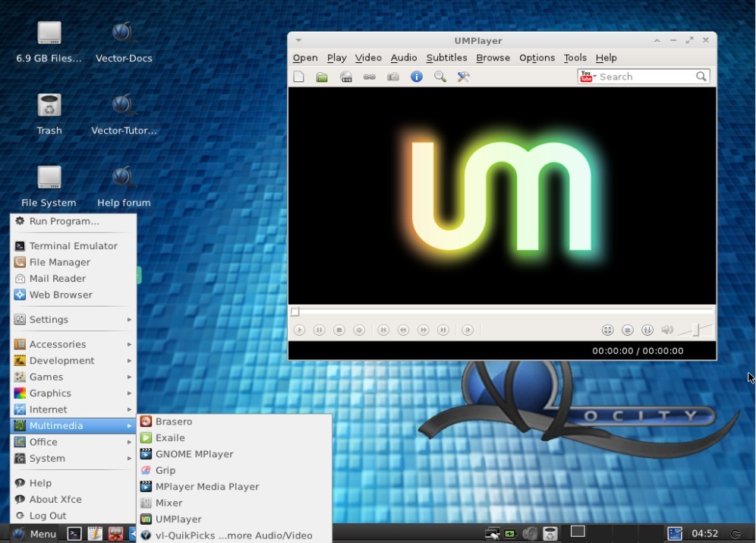Image resolution: width=756 pixels, height=543 pixels.
Task: Click the magnifier toolbar icon in UMPlayer
Action: [x=439, y=77]
